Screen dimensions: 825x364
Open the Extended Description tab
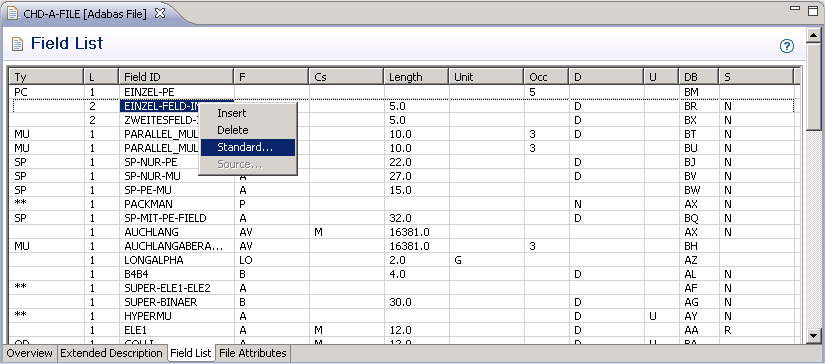point(111,353)
